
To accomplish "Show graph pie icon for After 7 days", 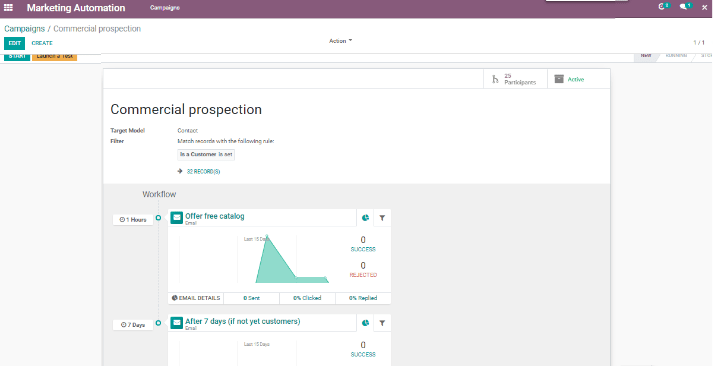I will 365,323.
